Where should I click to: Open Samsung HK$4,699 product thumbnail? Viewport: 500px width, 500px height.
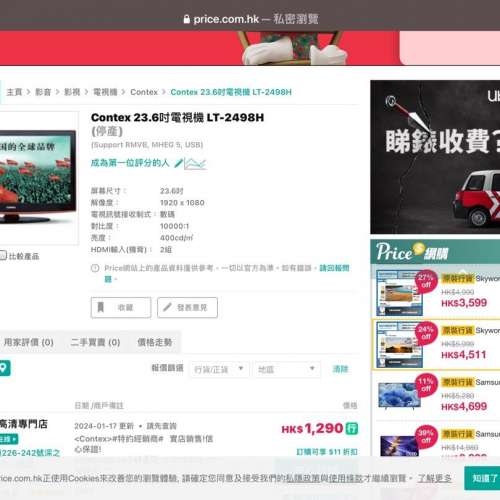[x=399, y=396]
